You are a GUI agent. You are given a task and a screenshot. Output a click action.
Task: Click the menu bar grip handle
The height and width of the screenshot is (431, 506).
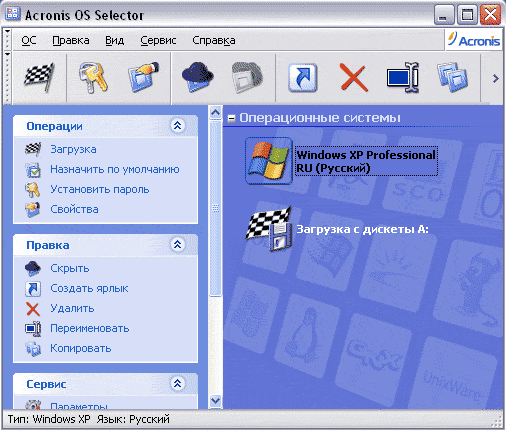click(7, 40)
